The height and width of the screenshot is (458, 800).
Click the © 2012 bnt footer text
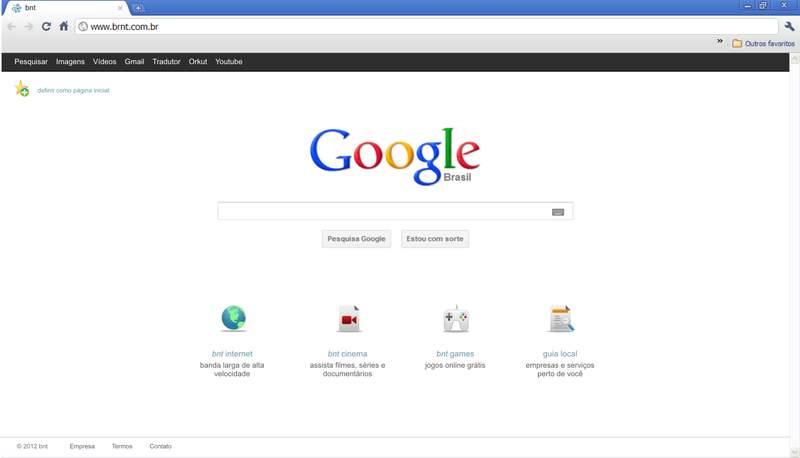click(x=32, y=446)
